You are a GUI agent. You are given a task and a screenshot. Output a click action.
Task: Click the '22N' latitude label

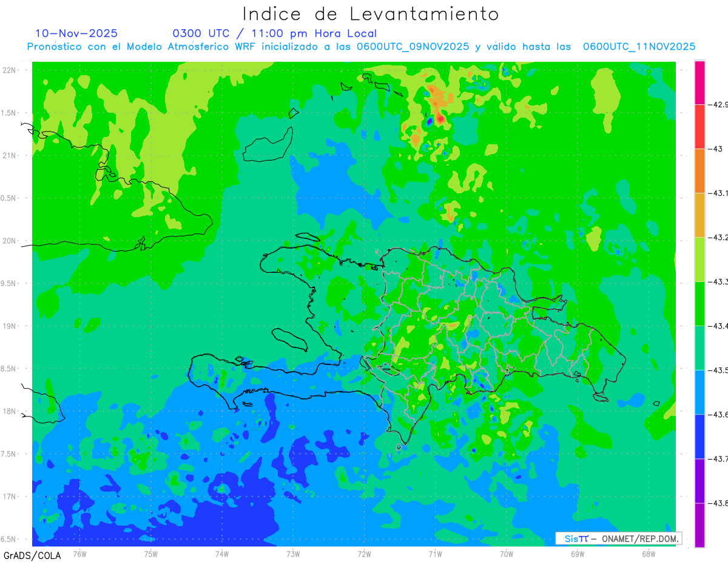pos(10,70)
